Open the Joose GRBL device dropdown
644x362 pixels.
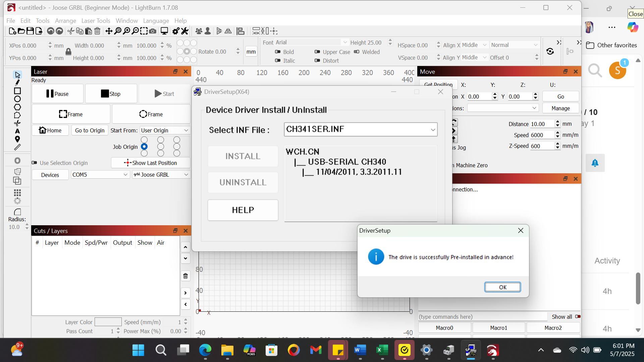tap(161, 174)
